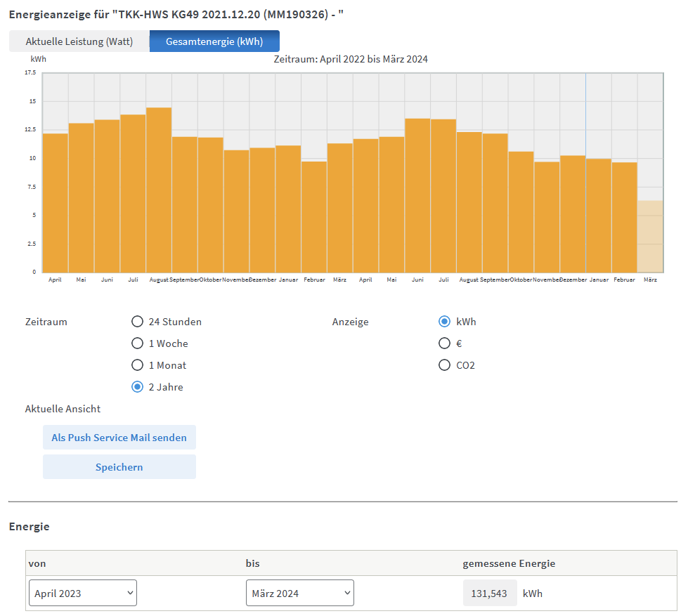Click the Energie section heading

[30, 526]
